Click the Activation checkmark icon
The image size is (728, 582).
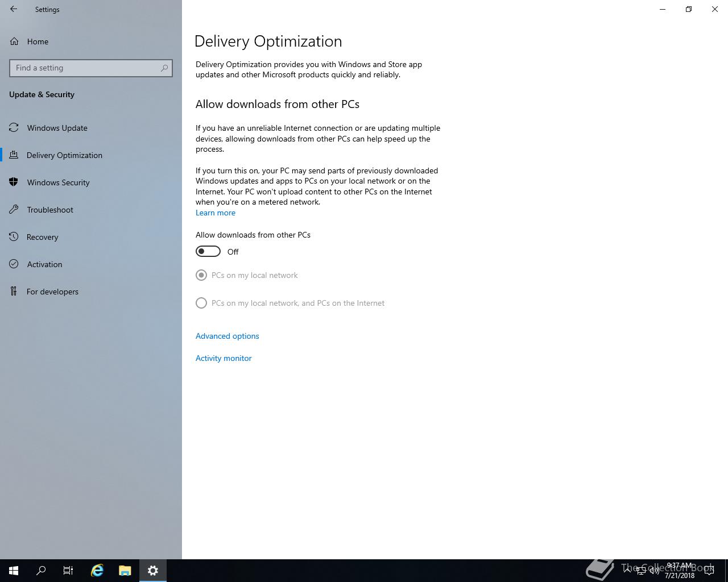coord(14,264)
